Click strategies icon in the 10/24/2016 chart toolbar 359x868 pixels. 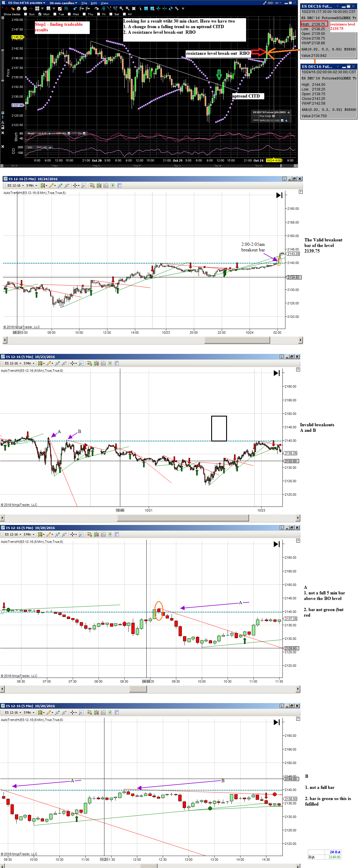click(x=106, y=185)
